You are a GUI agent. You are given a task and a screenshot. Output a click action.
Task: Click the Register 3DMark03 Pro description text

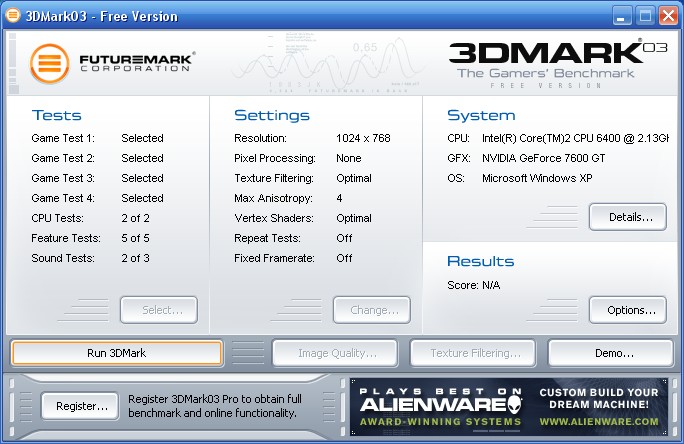pos(215,406)
